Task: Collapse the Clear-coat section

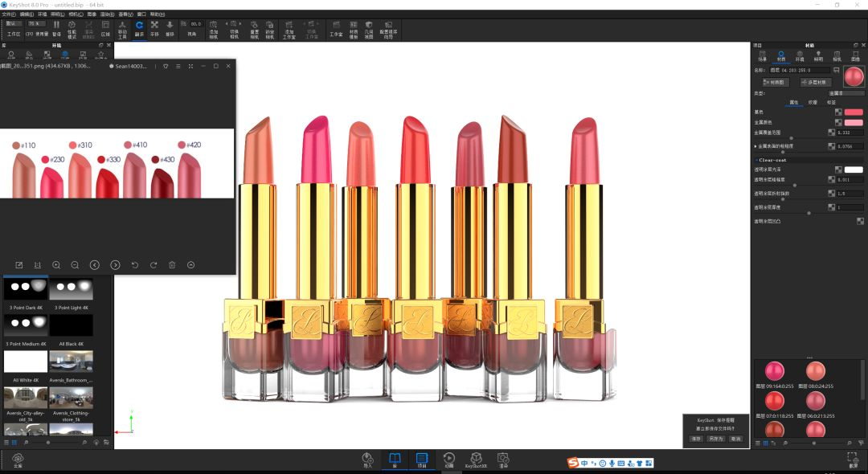Action: point(755,160)
